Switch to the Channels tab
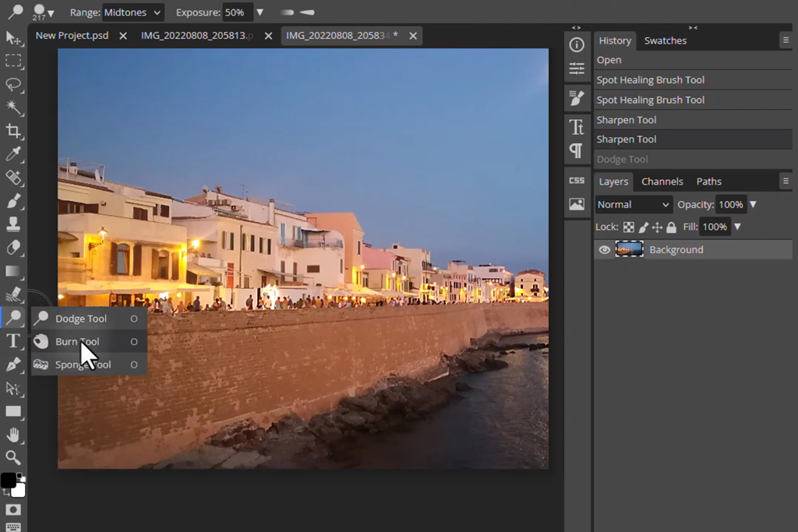The height and width of the screenshot is (532, 798). (x=662, y=181)
